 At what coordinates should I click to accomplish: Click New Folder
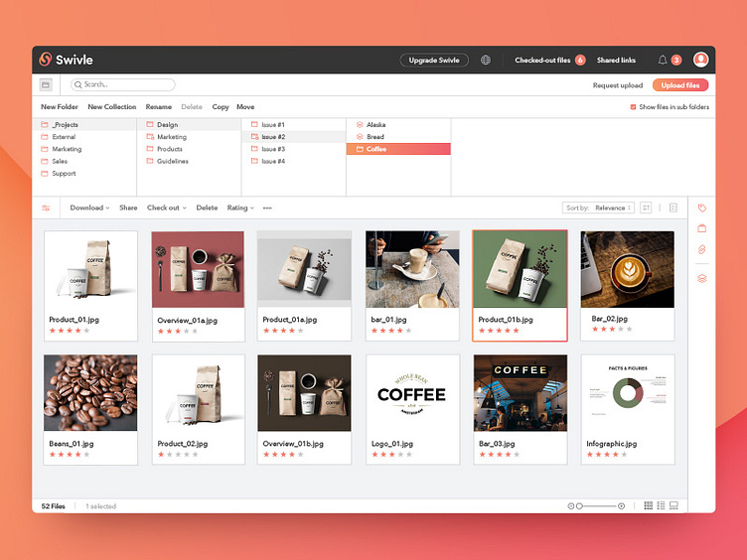60,106
